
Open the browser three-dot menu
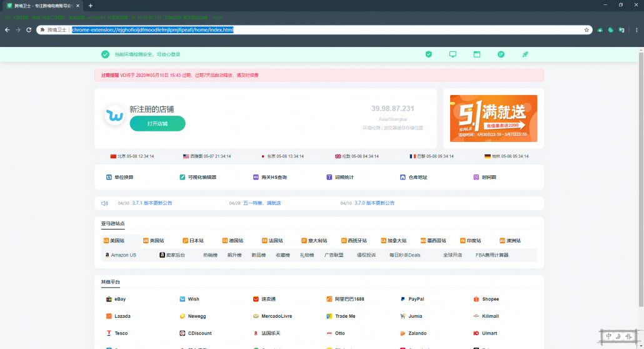636,29
